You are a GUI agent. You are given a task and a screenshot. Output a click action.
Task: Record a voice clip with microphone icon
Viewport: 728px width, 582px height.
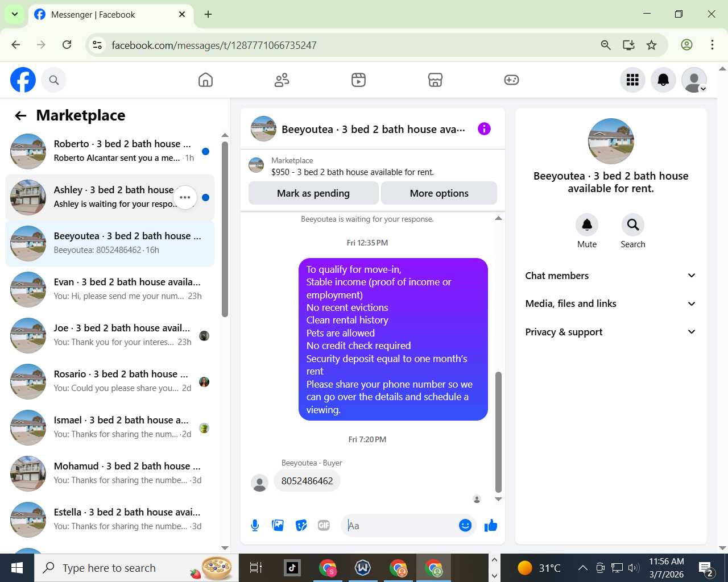pyautogui.click(x=255, y=526)
